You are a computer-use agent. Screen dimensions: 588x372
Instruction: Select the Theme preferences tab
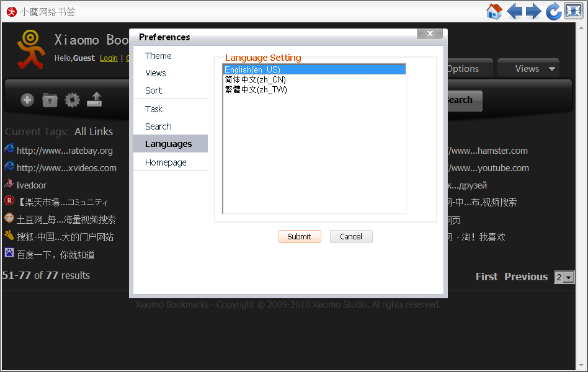click(x=158, y=56)
